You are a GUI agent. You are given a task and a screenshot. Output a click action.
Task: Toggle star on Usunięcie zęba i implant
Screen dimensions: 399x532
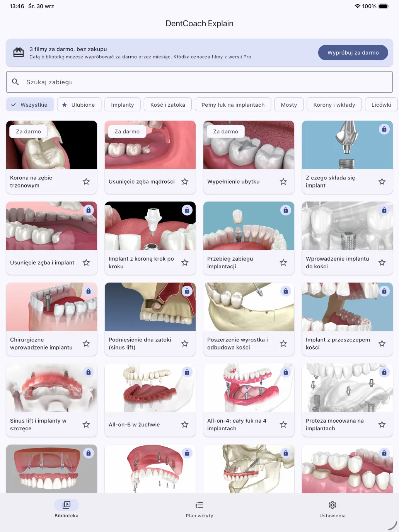(x=86, y=263)
